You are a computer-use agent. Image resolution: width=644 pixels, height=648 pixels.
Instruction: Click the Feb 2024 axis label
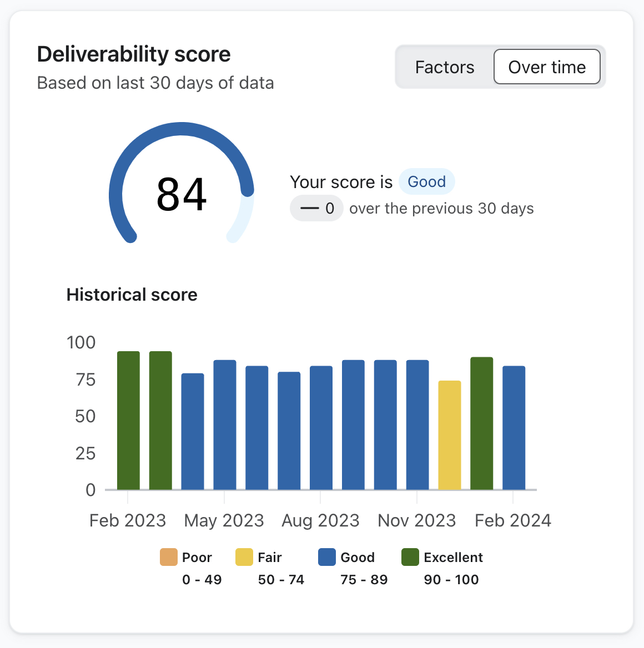[x=512, y=520]
